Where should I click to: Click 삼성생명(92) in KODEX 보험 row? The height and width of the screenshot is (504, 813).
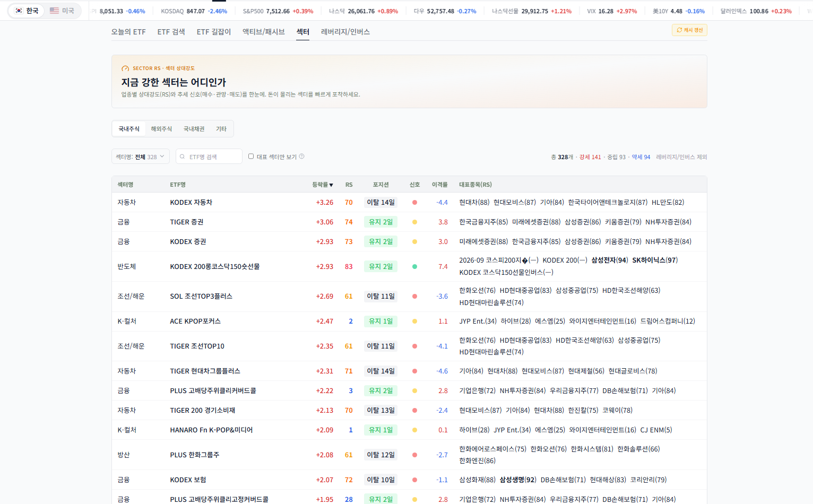coord(518,480)
